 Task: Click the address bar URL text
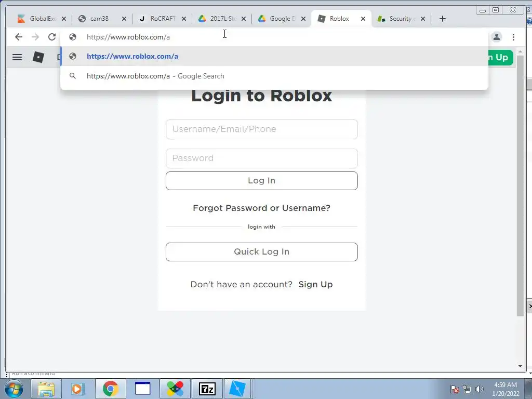(128, 37)
